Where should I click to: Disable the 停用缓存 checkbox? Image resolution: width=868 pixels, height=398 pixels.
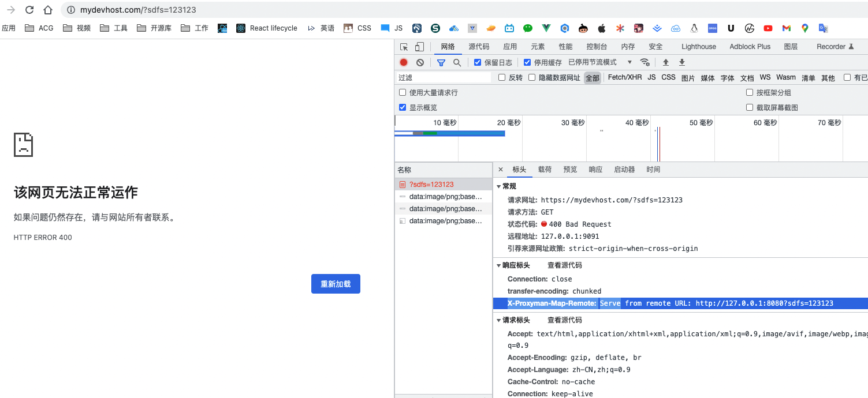pyautogui.click(x=527, y=62)
